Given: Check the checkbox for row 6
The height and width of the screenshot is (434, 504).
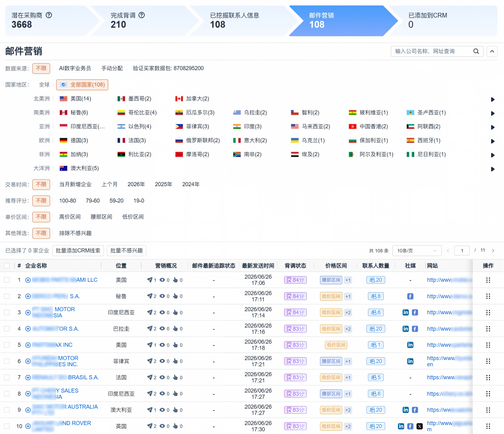Looking at the screenshot, I should tap(7, 361).
